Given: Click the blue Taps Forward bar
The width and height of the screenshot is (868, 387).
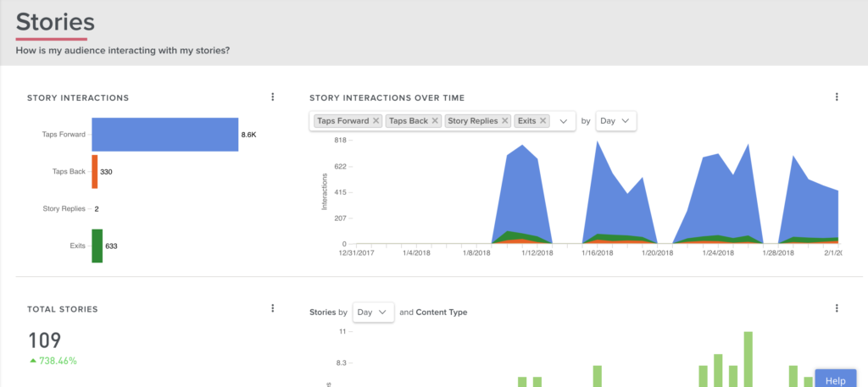Looking at the screenshot, I should (x=165, y=135).
